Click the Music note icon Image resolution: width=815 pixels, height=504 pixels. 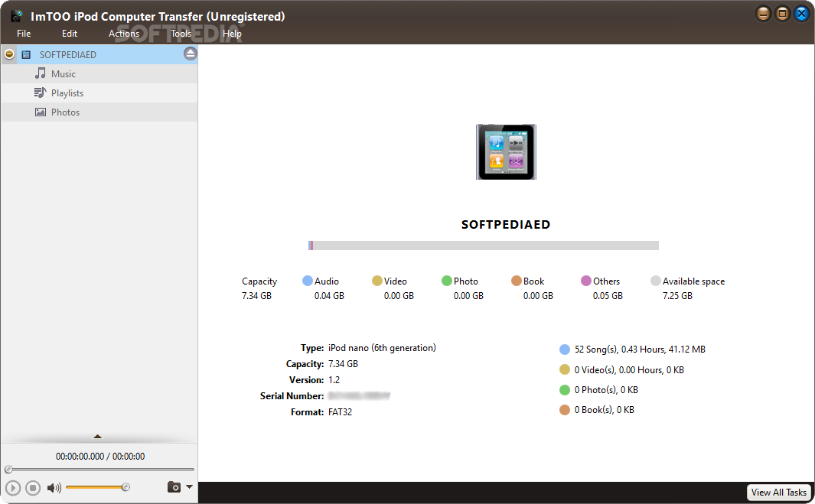click(x=40, y=73)
